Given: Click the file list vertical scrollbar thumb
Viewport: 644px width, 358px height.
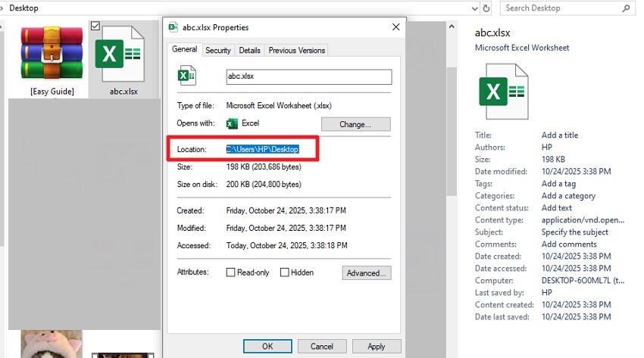Looking at the screenshot, I should [x=452, y=131].
